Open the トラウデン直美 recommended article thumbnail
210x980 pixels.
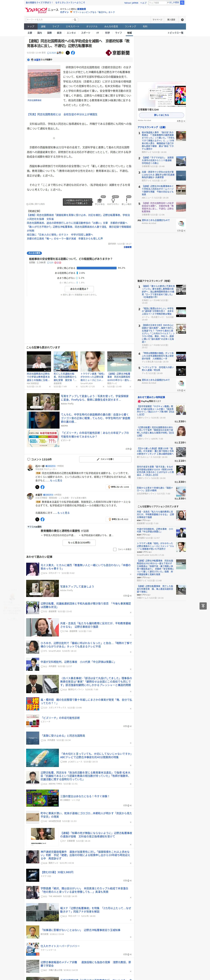pyautogui.click(x=93, y=361)
